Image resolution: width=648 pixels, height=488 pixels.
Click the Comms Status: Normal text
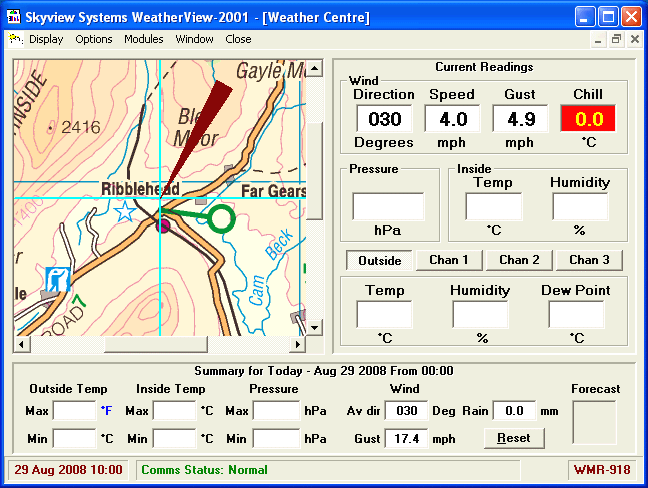pos(204,470)
